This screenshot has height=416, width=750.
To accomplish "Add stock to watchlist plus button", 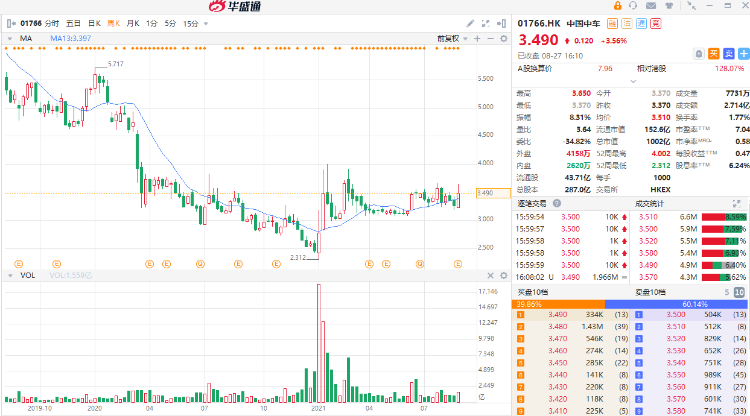I will click(744, 54).
